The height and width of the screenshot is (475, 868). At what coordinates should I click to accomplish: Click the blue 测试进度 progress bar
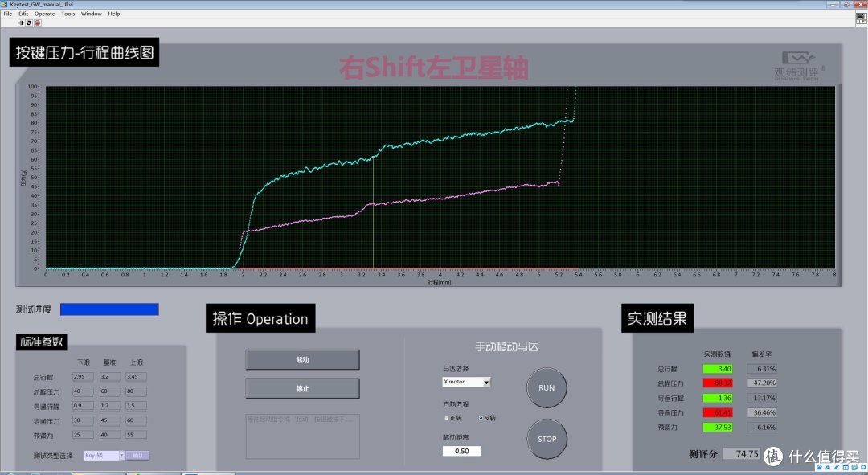coord(109,309)
